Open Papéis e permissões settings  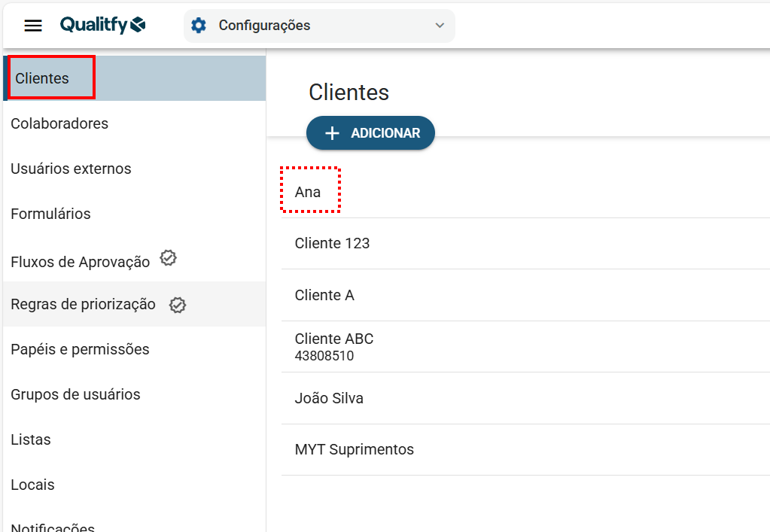pyautogui.click(x=80, y=349)
